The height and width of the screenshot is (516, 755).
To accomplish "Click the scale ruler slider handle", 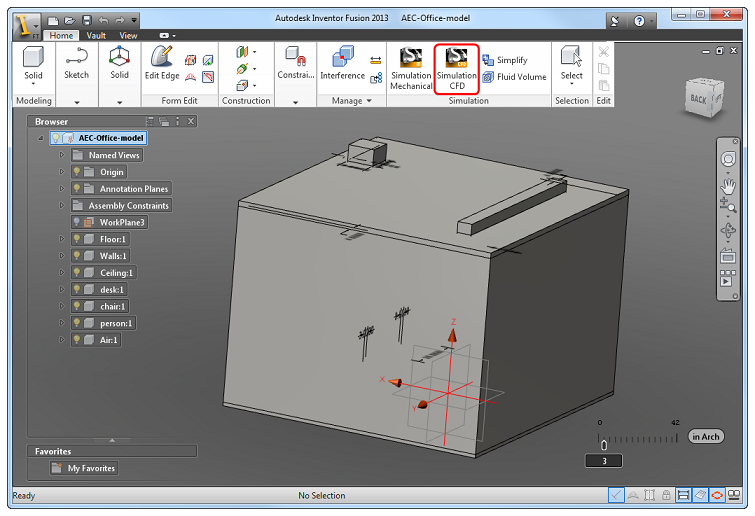I will coord(604,445).
